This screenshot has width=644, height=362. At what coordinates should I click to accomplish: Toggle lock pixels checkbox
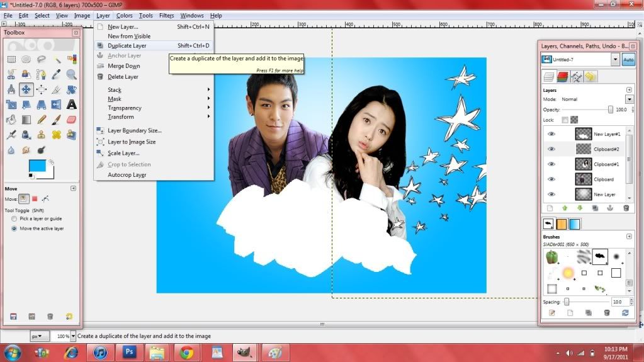point(565,120)
